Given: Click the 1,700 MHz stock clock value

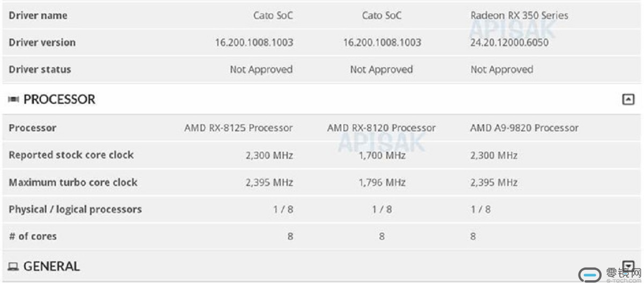Looking at the screenshot, I should 382,155.
